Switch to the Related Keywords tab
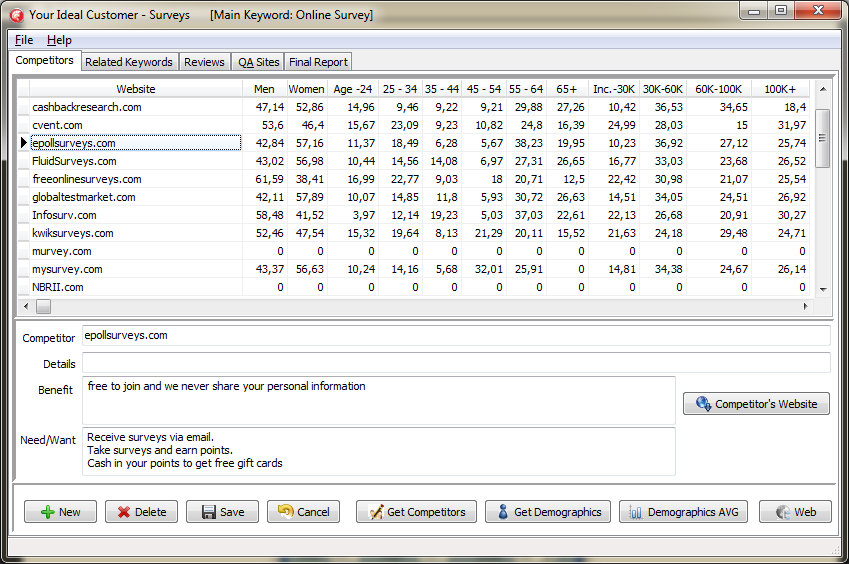 pos(129,62)
